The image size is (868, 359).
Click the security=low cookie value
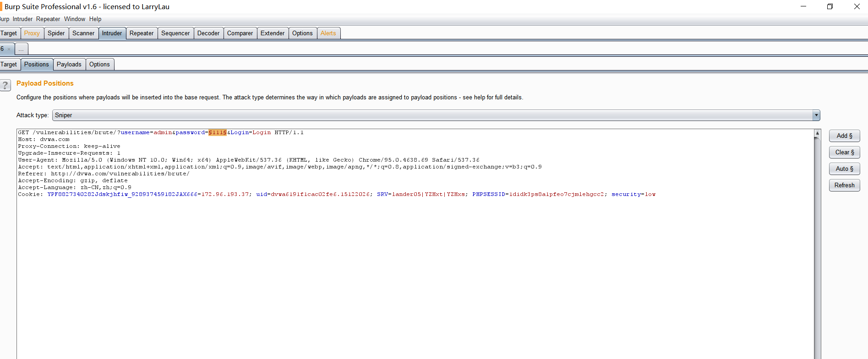tap(633, 194)
